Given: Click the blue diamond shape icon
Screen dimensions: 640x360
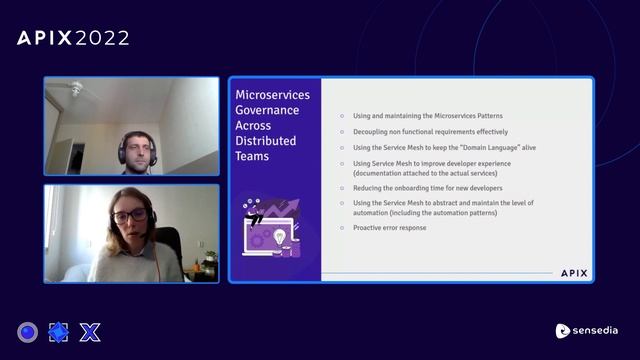Looking at the screenshot, I should pyautogui.click(x=58, y=332).
